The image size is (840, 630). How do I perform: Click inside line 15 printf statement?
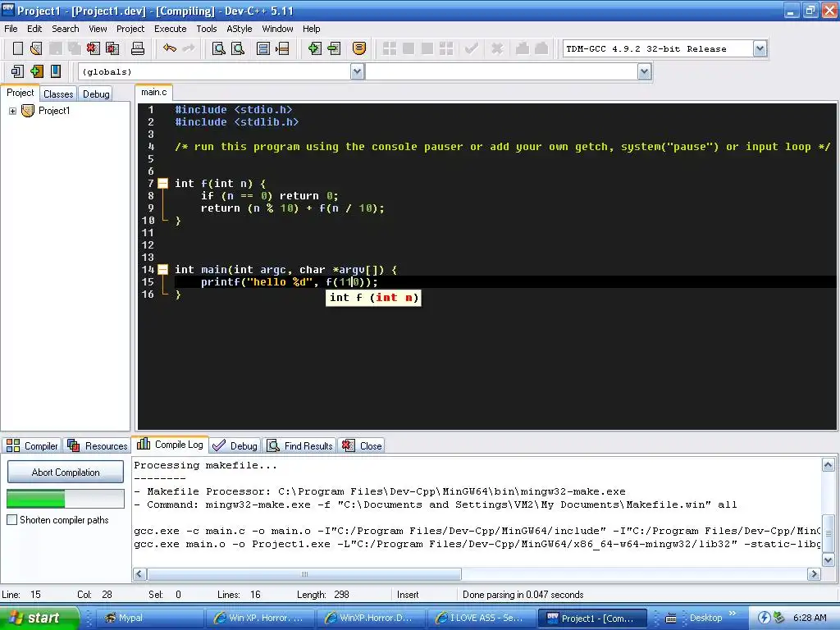[x=290, y=282]
